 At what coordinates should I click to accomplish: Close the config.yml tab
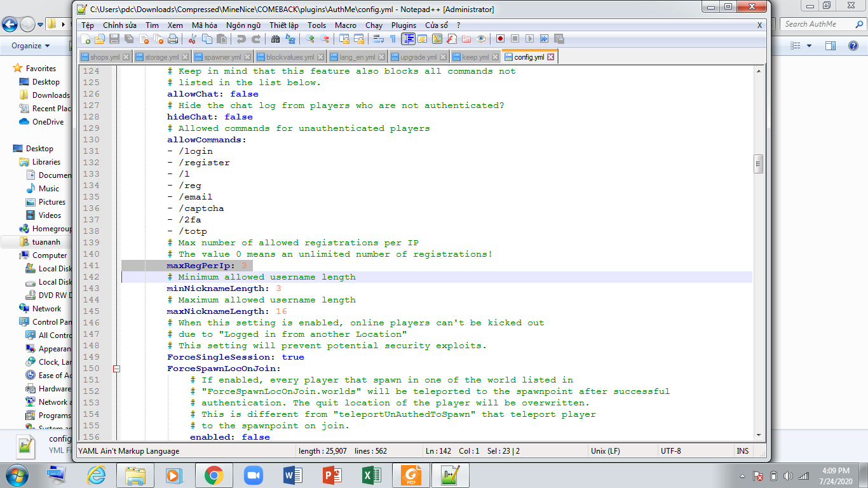[x=550, y=57]
